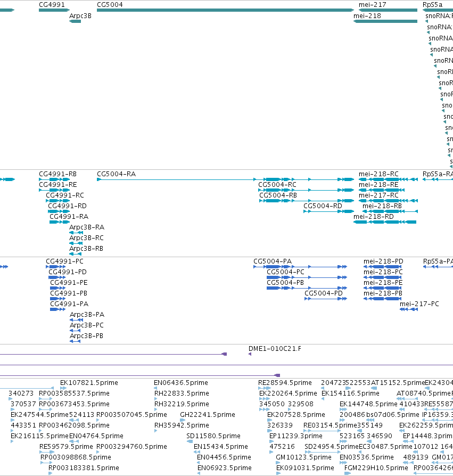The image size is (453, 476).
Task: Click the CG4991 gene label
Action: coord(52,5)
